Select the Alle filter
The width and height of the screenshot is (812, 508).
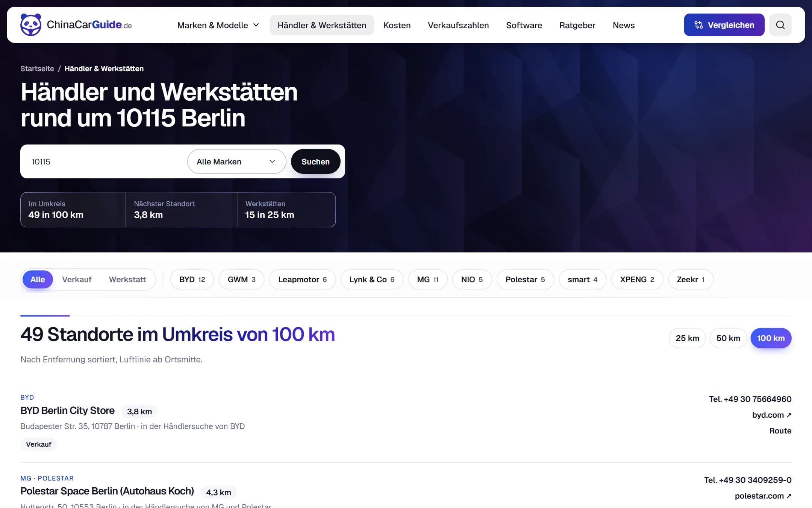pyautogui.click(x=38, y=279)
